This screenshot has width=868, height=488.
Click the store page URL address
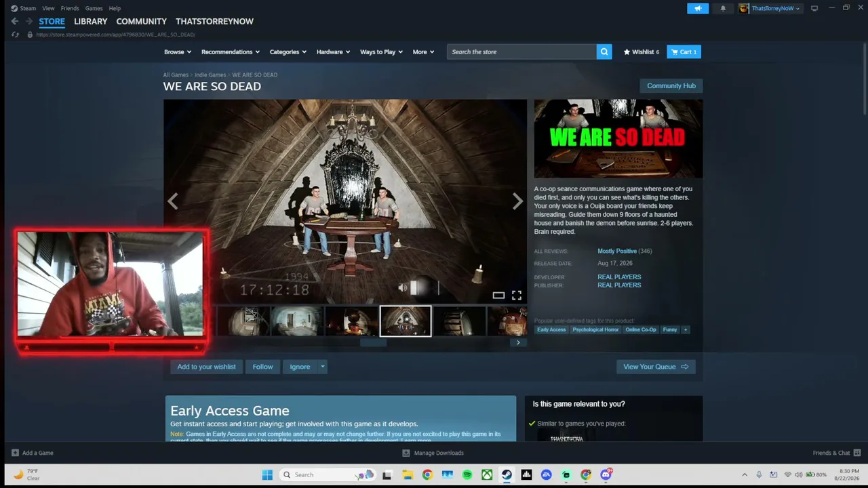(115, 35)
